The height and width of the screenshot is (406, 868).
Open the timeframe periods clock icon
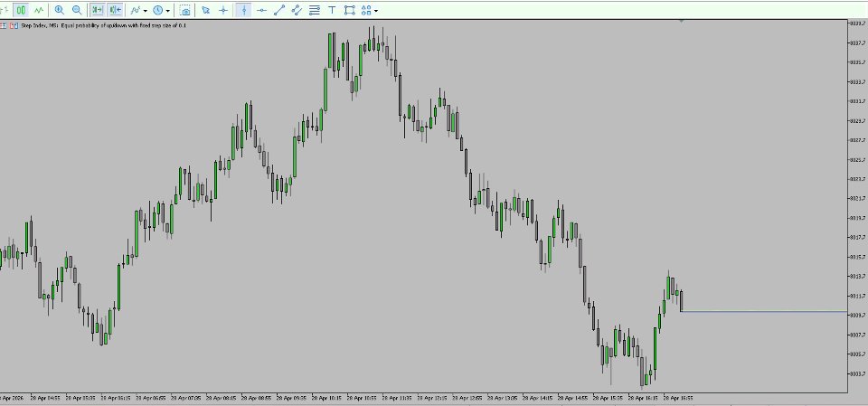coord(157,10)
